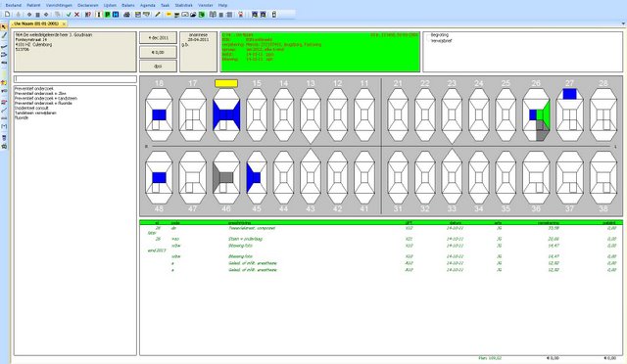Select the arrow pointer tool in the left sidebar

pos(4,27)
